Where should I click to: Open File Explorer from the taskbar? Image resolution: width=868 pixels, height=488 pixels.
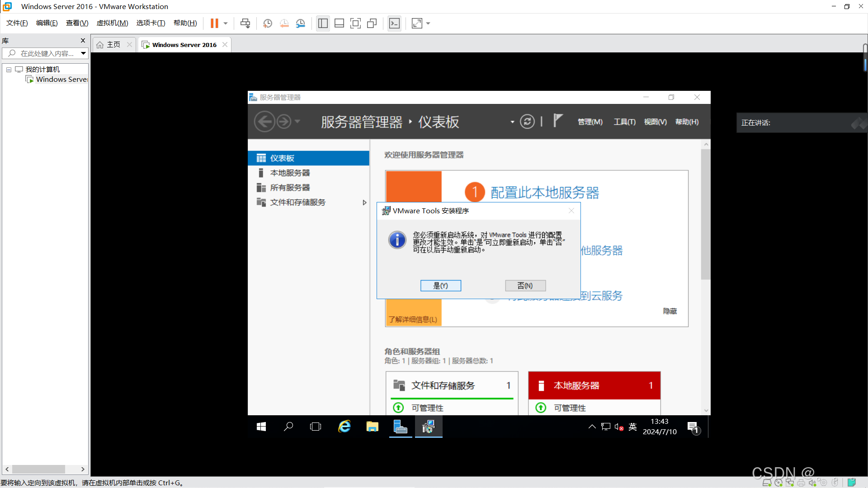(x=372, y=427)
